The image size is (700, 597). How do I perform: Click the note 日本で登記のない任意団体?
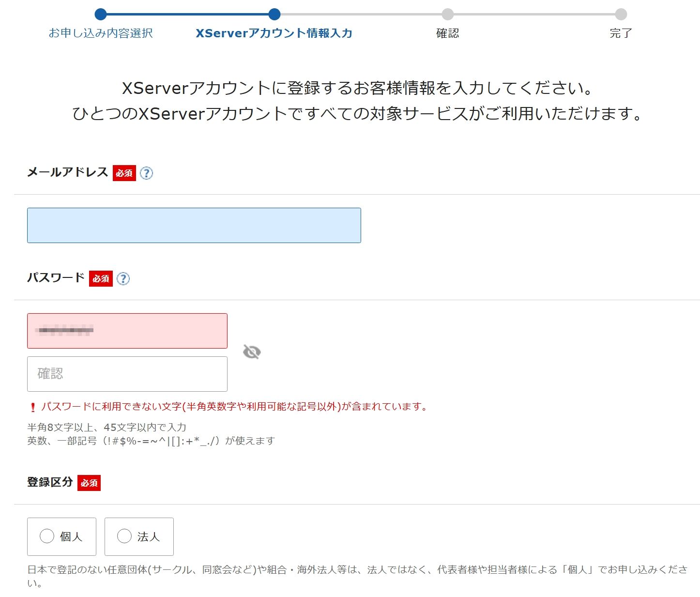pos(357,576)
